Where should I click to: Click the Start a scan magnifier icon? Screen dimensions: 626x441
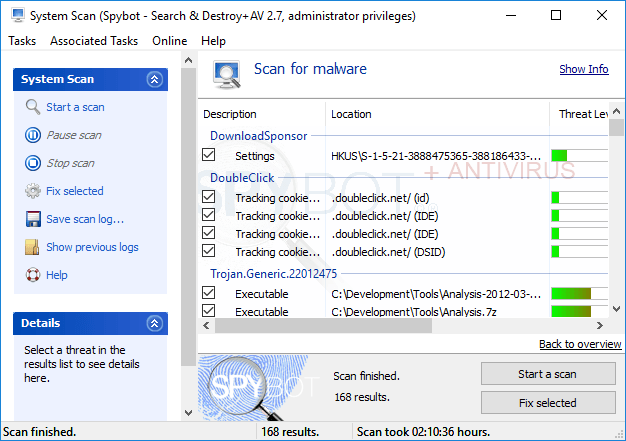33,107
